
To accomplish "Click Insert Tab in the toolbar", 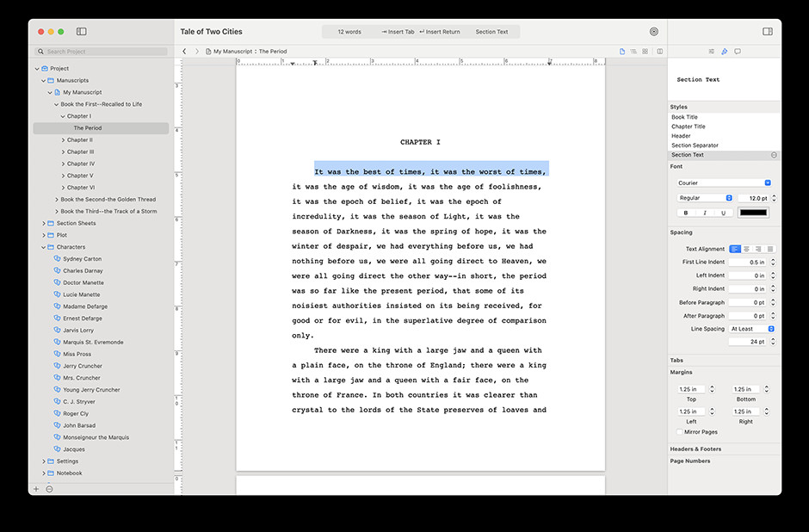I will click(398, 32).
